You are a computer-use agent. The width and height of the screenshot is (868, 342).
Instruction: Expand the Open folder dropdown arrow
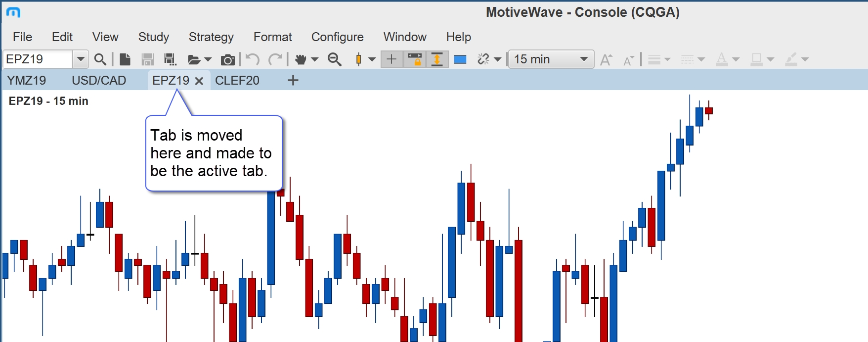[x=208, y=60]
